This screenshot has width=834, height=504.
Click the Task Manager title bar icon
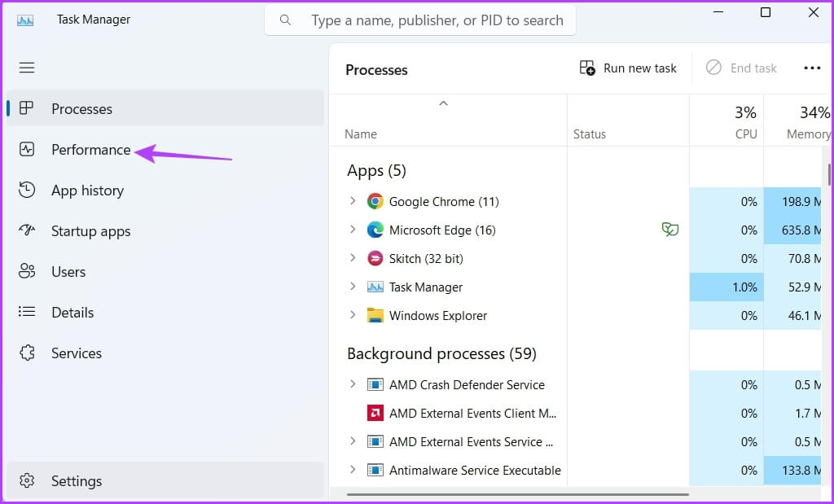[25, 20]
